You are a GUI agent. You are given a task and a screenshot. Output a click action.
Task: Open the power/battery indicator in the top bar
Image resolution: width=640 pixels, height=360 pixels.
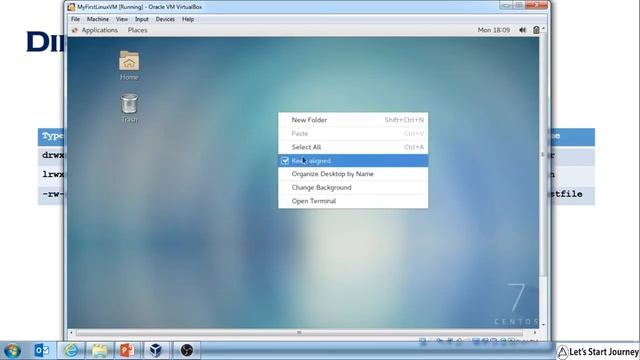(536, 30)
